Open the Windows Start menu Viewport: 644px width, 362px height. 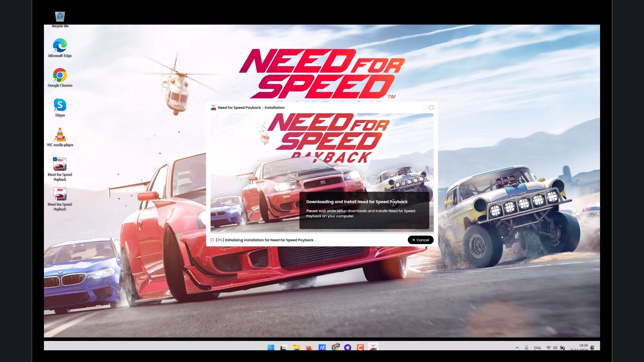[271, 347]
